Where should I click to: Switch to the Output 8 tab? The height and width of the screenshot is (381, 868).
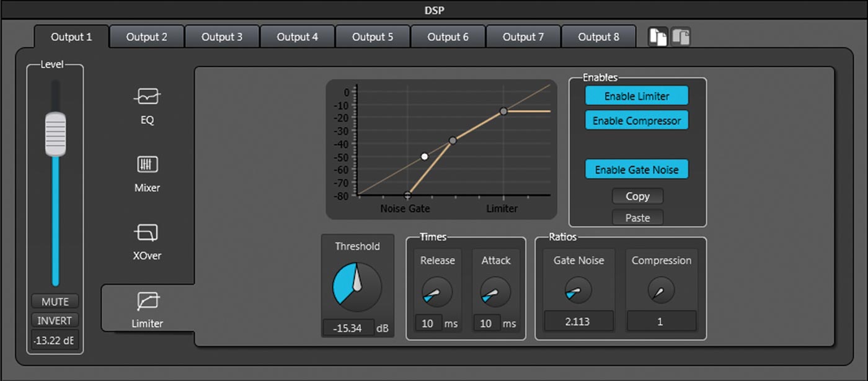point(598,37)
